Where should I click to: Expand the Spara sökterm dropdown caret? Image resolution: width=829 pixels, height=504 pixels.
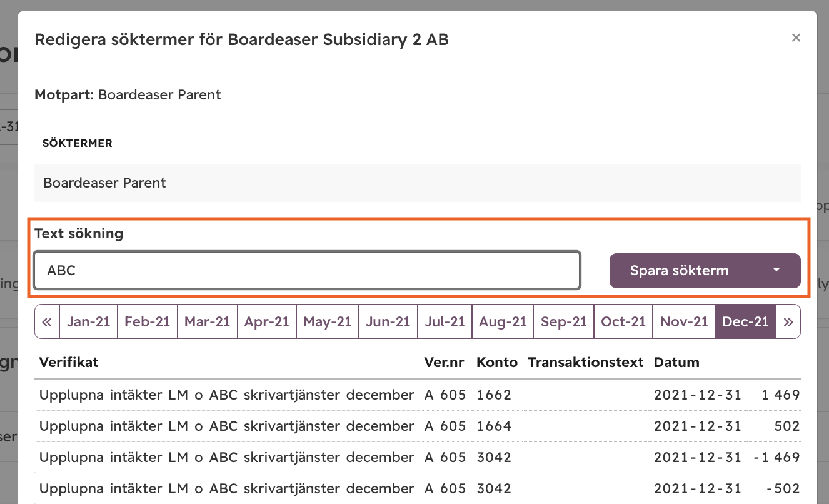tap(776, 271)
